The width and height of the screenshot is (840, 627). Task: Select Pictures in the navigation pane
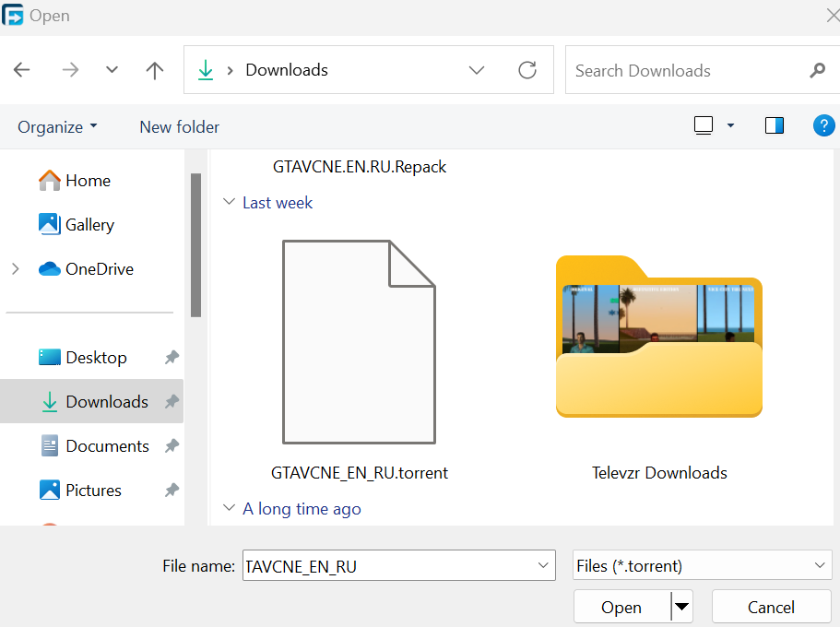[x=93, y=491]
